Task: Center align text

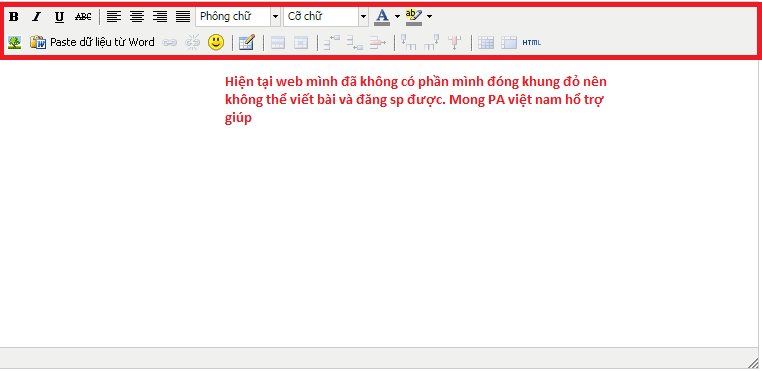Action: click(x=137, y=17)
